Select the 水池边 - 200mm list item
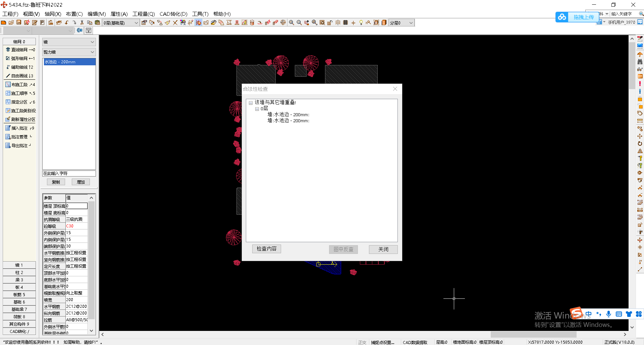The width and height of the screenshot is (644, 345). click(x=69, y=62)
